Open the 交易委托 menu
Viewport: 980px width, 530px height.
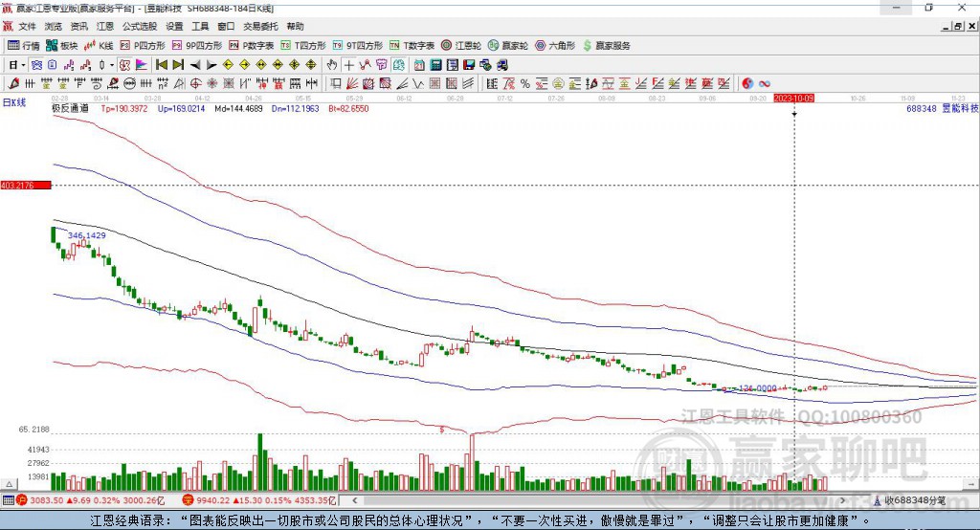click(x=260, y=26)
